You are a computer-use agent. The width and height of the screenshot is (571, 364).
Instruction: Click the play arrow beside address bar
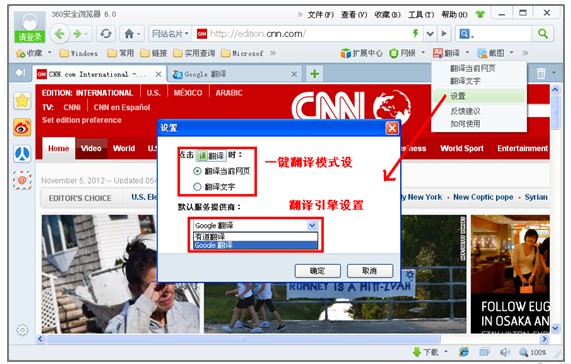point(444,34)
